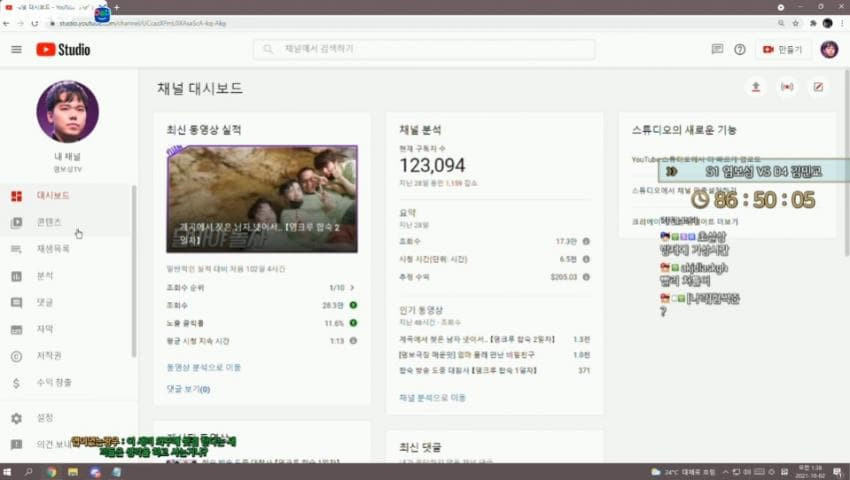Screen dimensions: 850x480
Task: Click the channel search field
Action: tap(424, 49)
